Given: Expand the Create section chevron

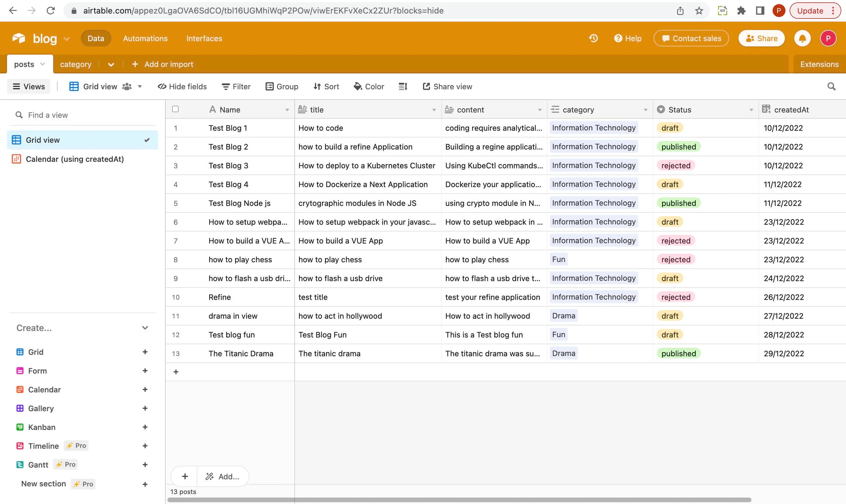Looking at the screenshot, I should [145, 328].
